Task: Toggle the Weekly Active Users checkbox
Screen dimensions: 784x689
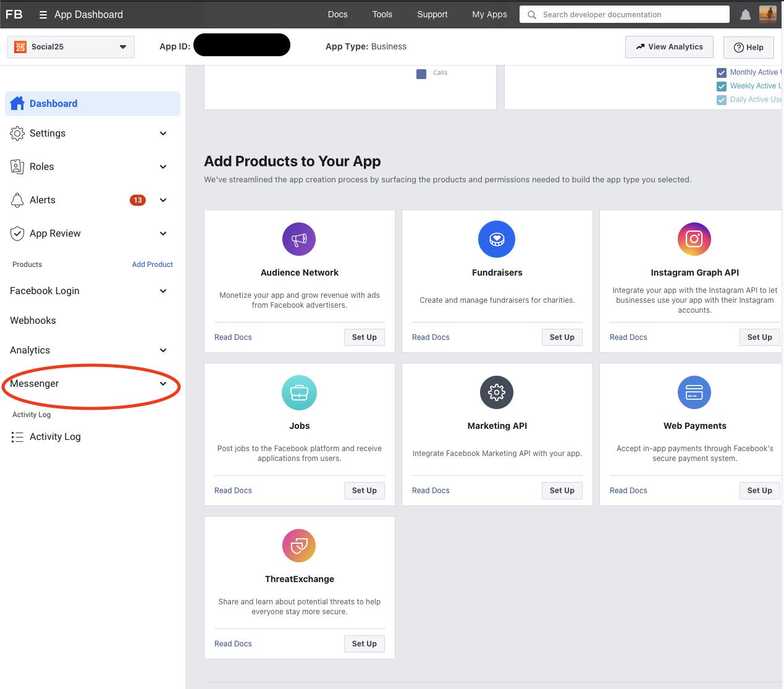Action: [722, 87]
